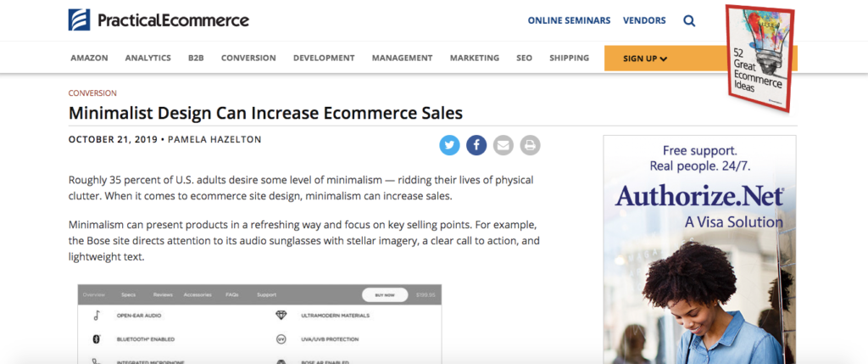
Task: Open Online Seminars link
Action: pyautogui.click(x=569, y=20)
